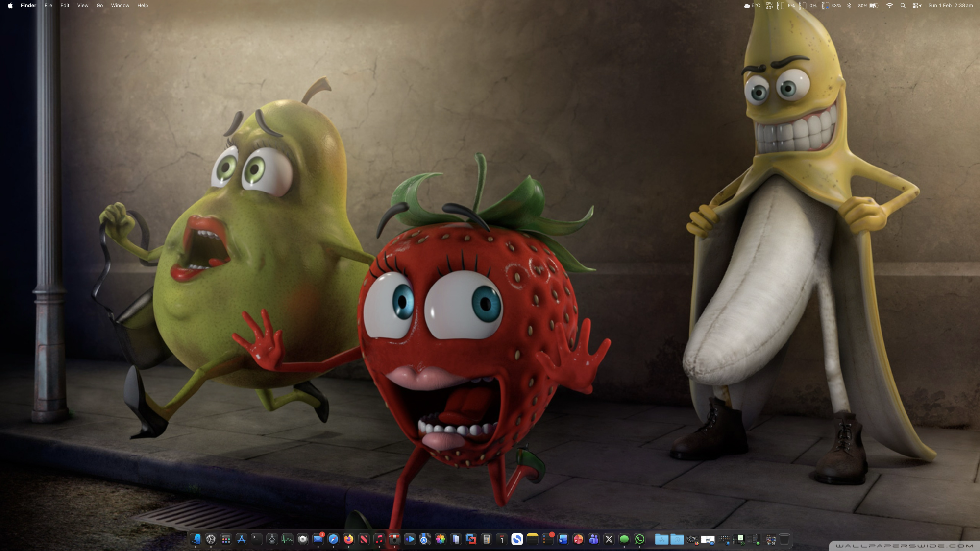Open the Go menu
The width and height of the screenshot is (980, 551).
click(99, 6)
